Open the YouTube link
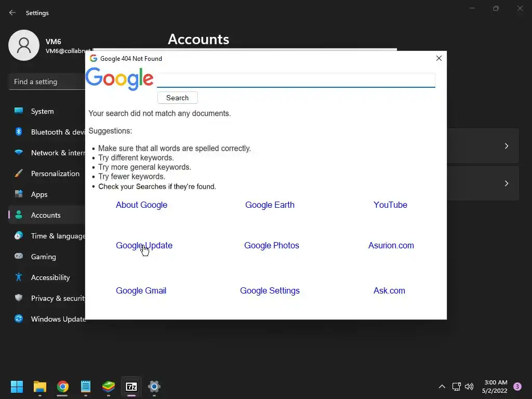 (390, 205)
